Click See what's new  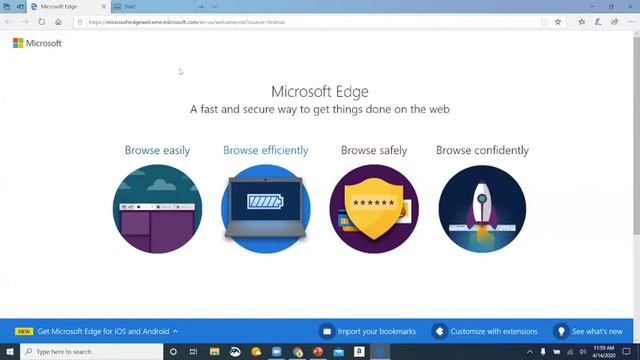pyautogui.click(x=588, y=331)
